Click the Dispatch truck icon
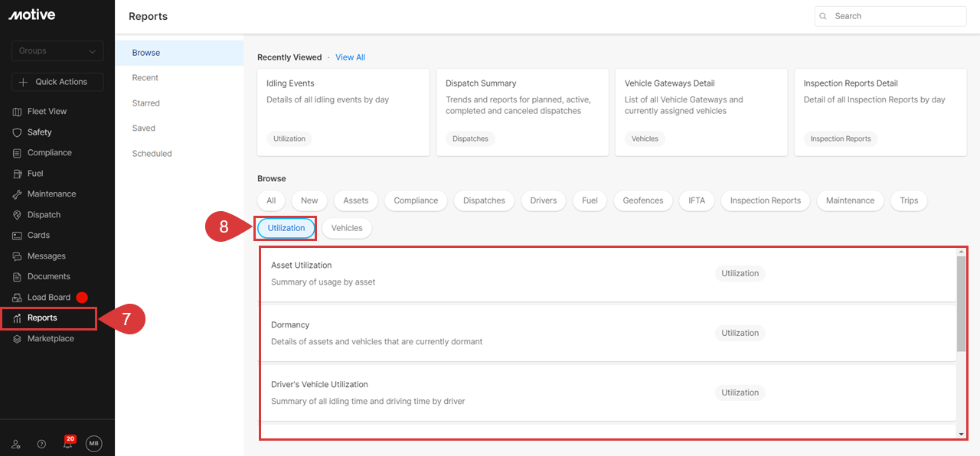The height and width of the screenshot is (456, 980). (x=17, y=215)
